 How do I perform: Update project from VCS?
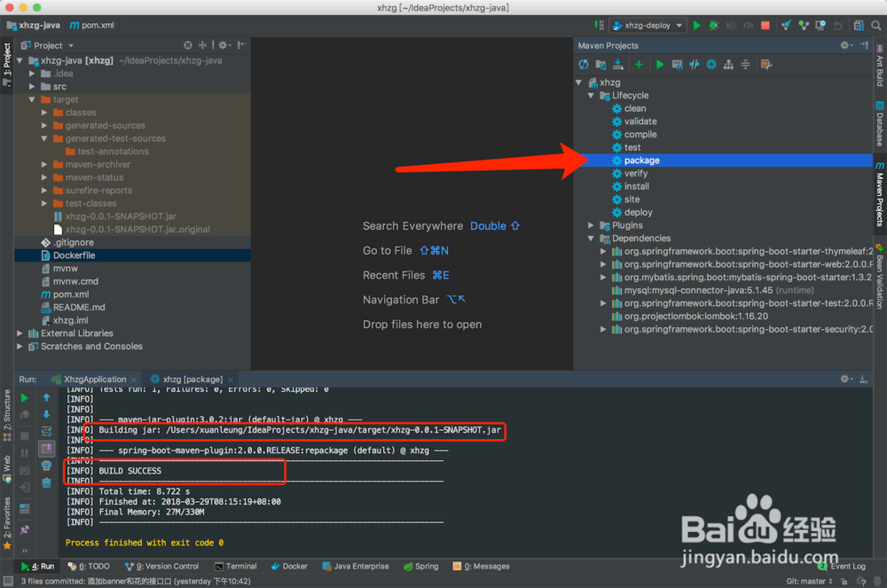pos(786,26)
